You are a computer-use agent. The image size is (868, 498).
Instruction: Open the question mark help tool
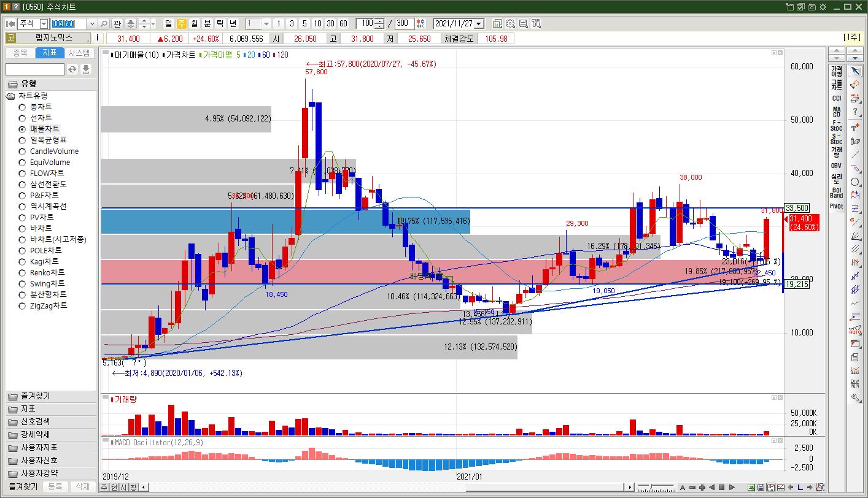(855, 112)
